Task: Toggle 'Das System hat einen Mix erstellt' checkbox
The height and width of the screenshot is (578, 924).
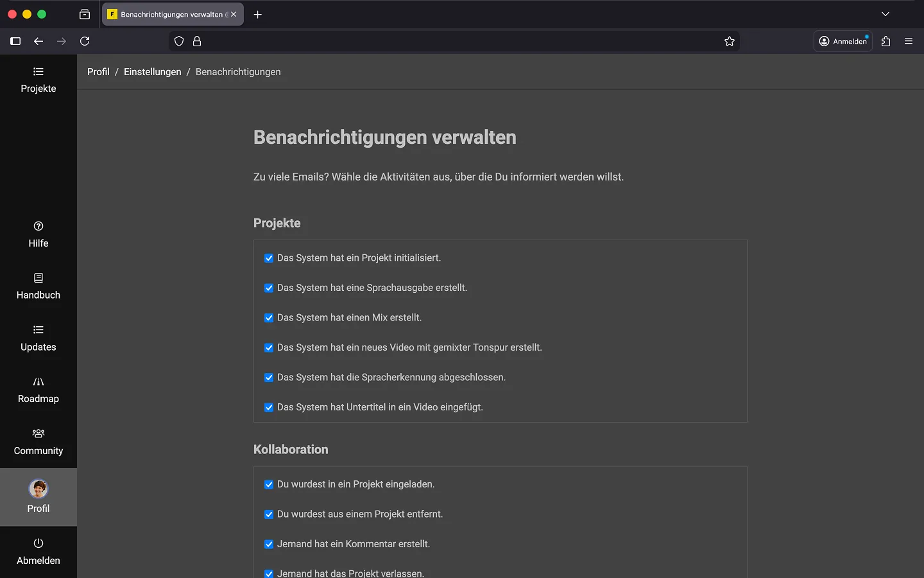Action: [x=269, y=318]
